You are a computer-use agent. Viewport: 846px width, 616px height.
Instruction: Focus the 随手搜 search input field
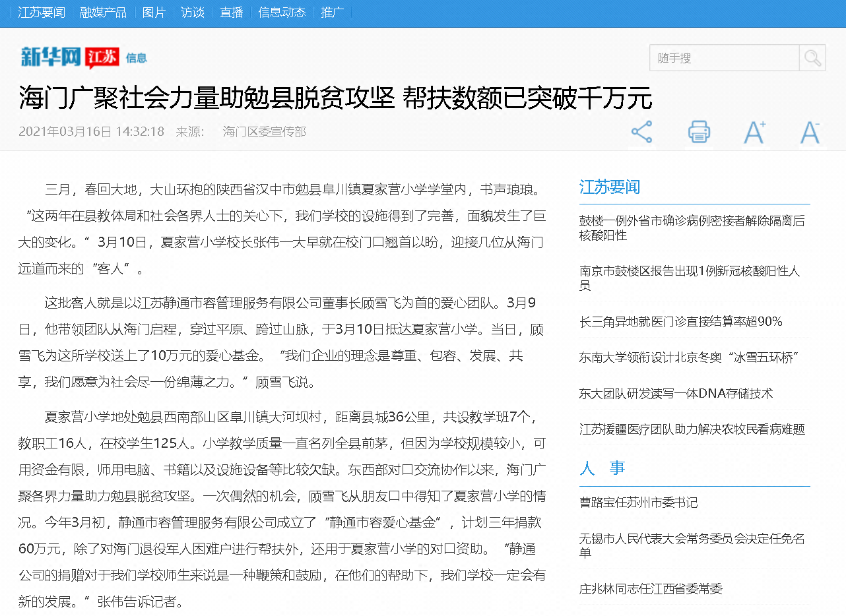(x=724, y=58)
